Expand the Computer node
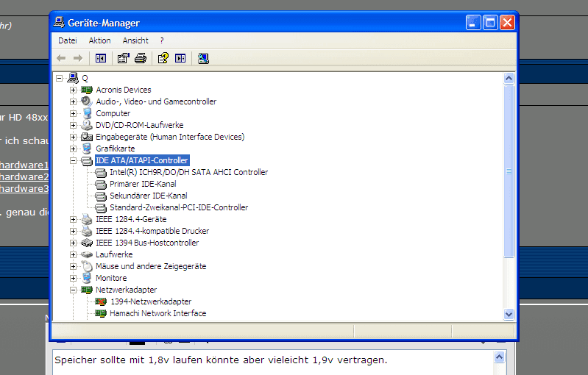588x375 pixels. [74, 113]
